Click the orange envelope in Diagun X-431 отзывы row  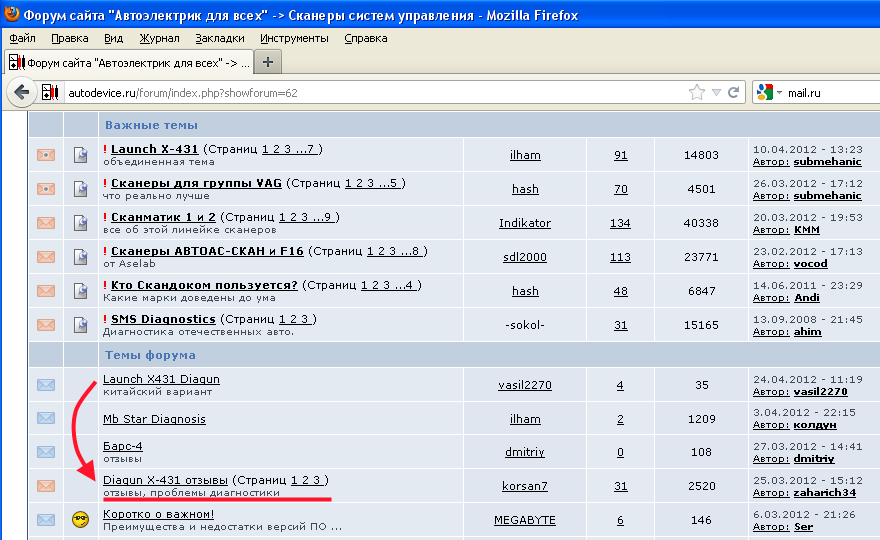click(46, 486)
